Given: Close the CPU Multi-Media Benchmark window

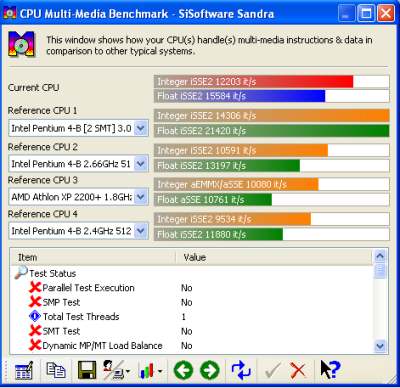Looking at the screenshot, I should [386, 14].
